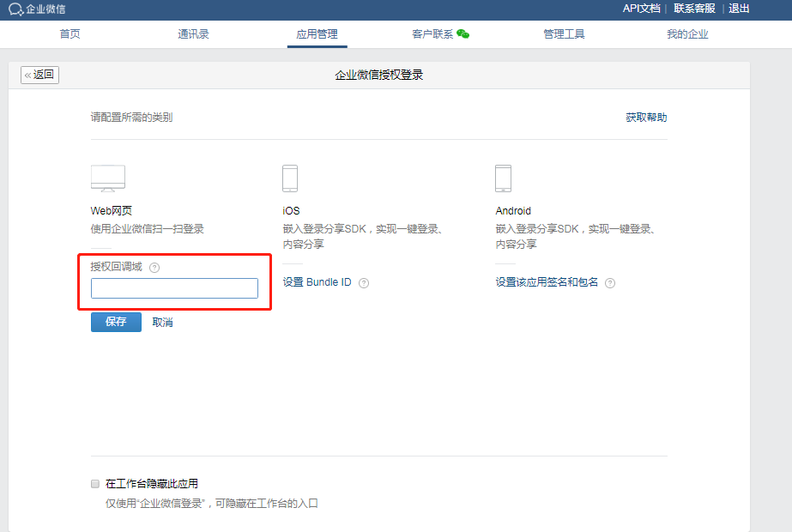The width and height of the screenshot is (792, 532).
Task: Select the 应用管理 tab
Action: point(317,33)
